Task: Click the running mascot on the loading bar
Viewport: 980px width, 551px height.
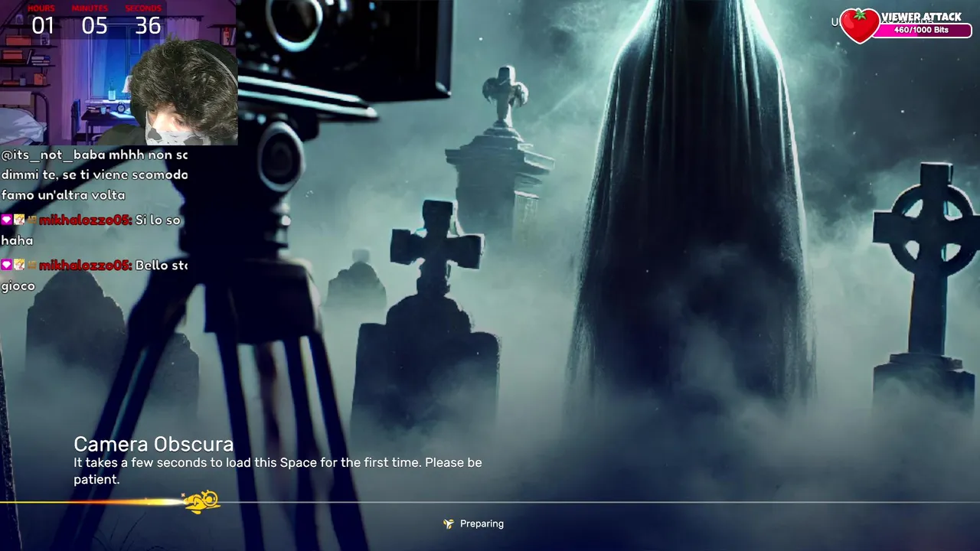Action: click(202, 501)
